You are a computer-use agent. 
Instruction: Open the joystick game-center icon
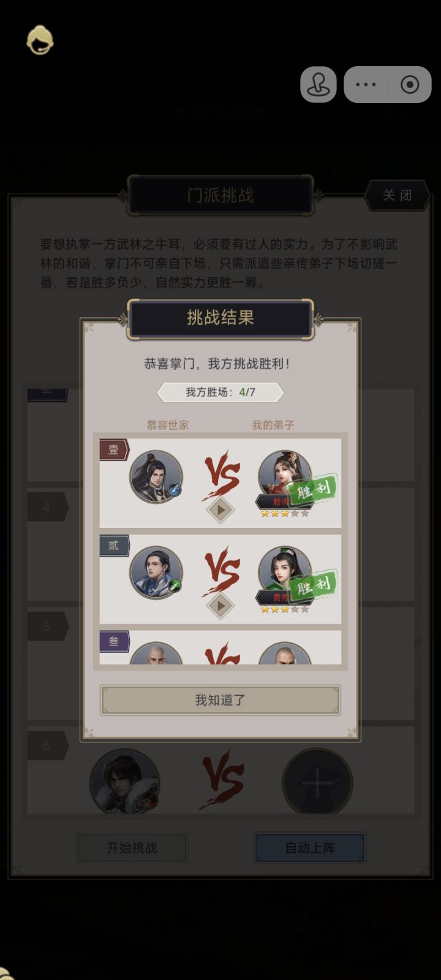(318, 85)
